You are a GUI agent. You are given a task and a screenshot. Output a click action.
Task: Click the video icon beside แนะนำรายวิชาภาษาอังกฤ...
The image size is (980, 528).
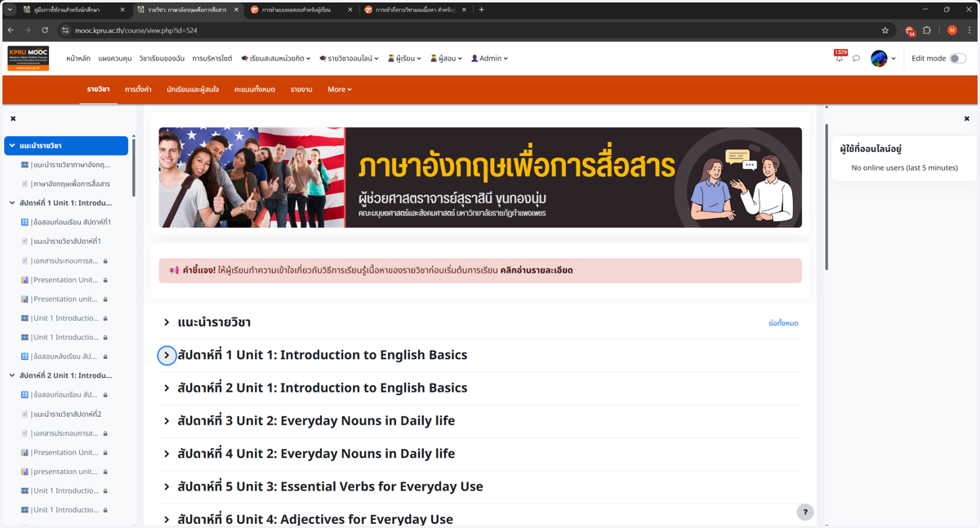coord(24,165)
